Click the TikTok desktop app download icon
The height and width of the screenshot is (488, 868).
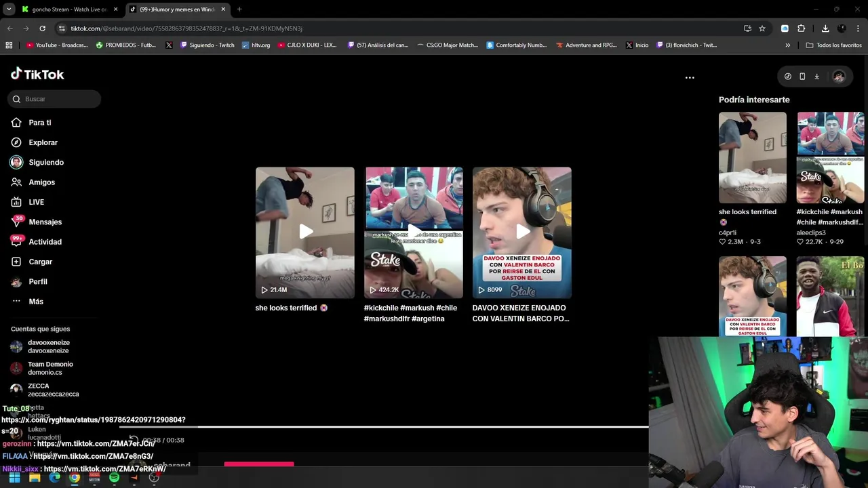(816, 77)
